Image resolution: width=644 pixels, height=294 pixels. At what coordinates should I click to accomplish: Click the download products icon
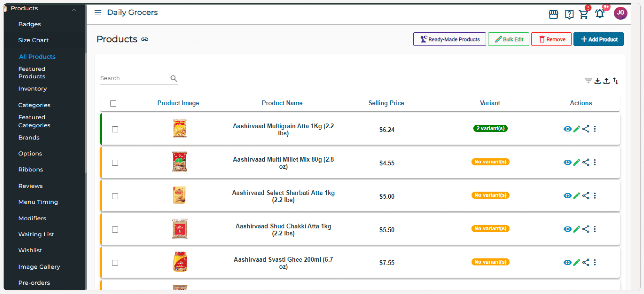[597, 81]
